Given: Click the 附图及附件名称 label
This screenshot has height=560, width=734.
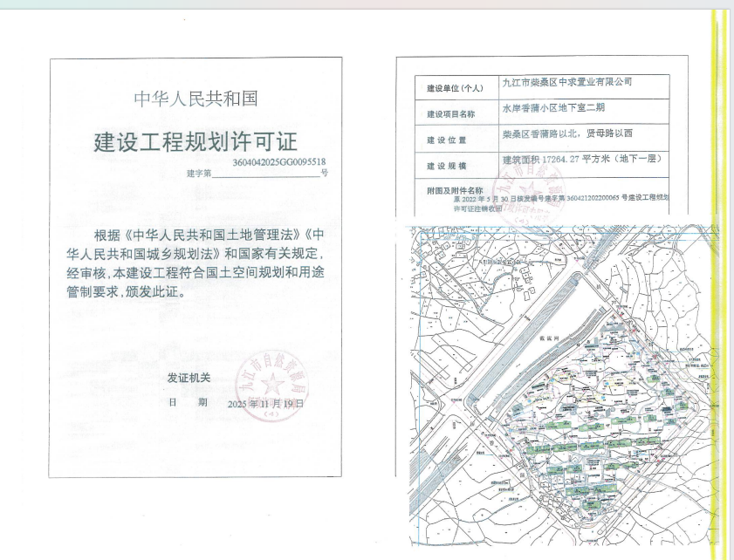Looking at the screenshot, I should 455,190.
